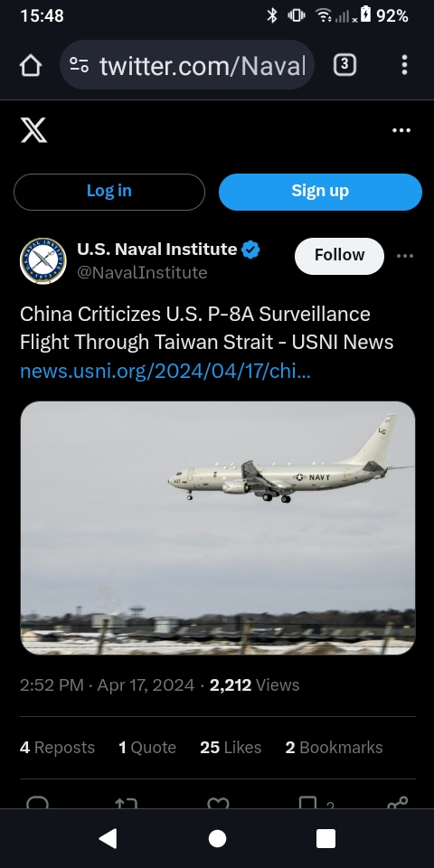Open the P-8A aircraft photo
This screenshot has height=868, width=434.
218,527
